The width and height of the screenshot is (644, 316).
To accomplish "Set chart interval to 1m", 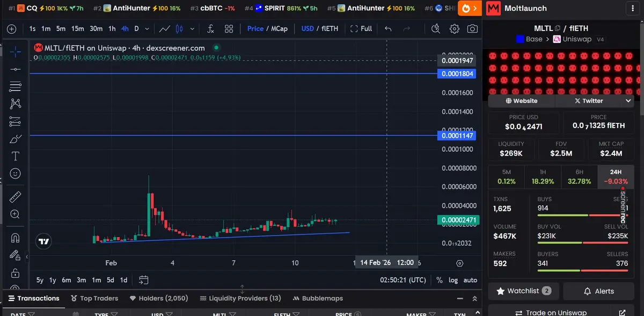I will [x=46, y=28].
